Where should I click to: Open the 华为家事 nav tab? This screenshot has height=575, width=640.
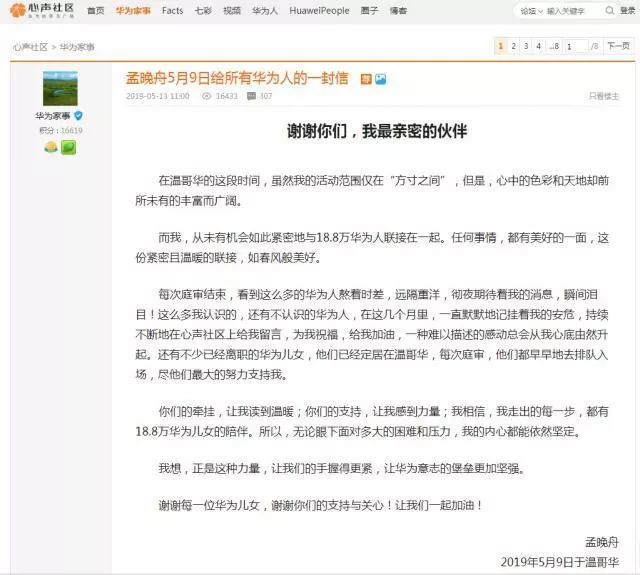(x=133, y=11)
